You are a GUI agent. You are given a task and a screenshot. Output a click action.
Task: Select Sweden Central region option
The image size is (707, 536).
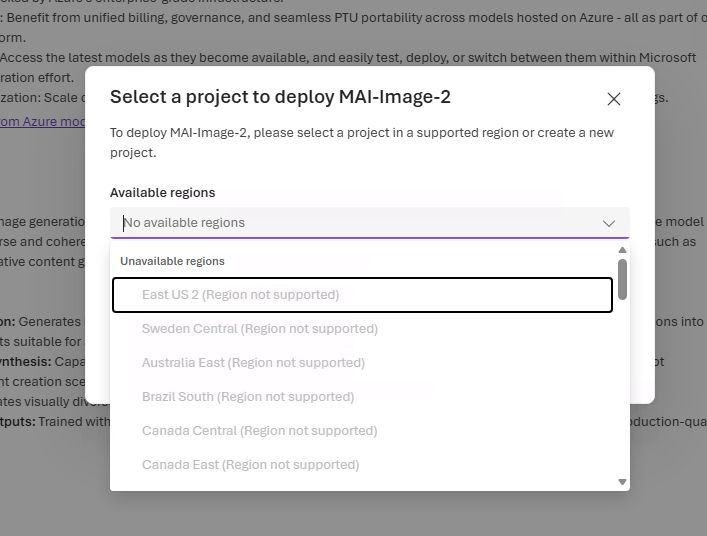(x=362, y=329)
